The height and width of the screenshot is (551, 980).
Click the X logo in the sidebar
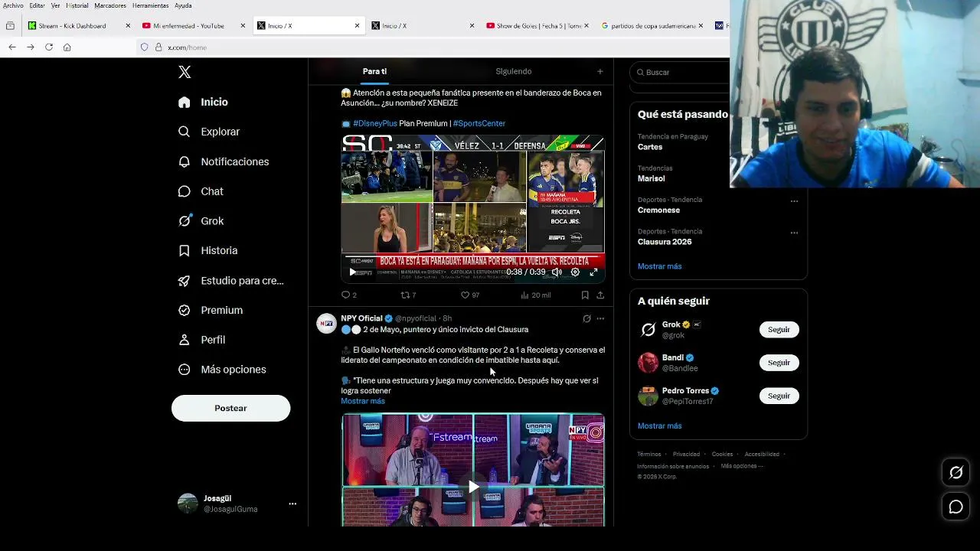point(185,72)
